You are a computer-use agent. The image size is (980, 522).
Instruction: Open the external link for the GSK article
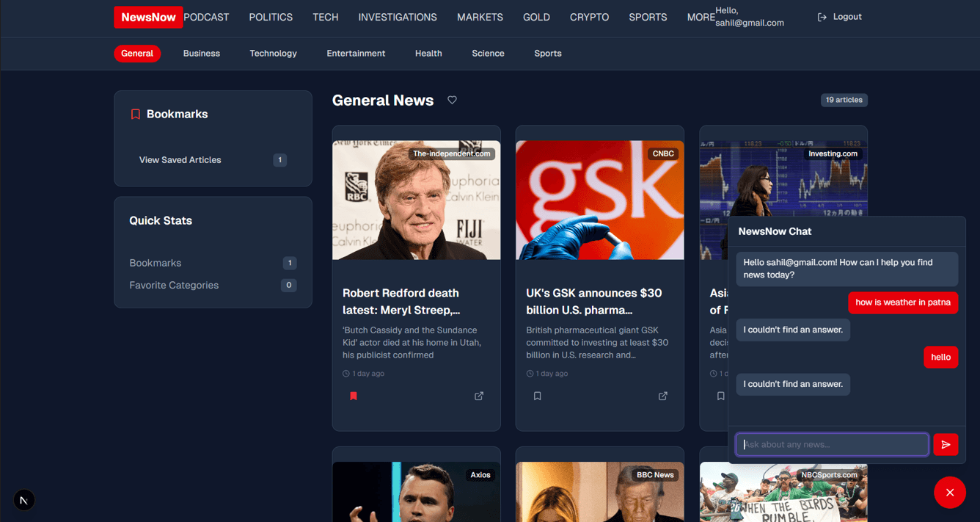(662, 396)
